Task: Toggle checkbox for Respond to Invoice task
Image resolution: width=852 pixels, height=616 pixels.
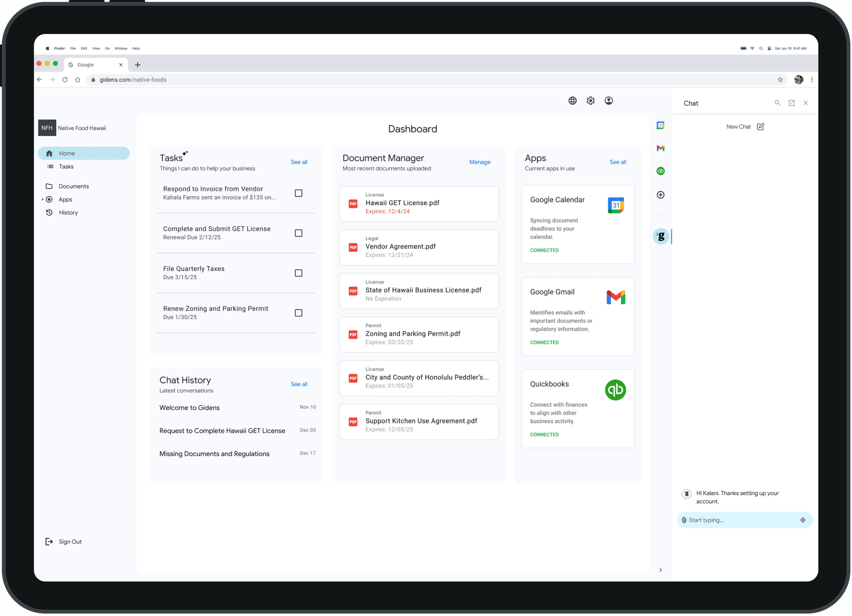Action: (x=298, y=193)
